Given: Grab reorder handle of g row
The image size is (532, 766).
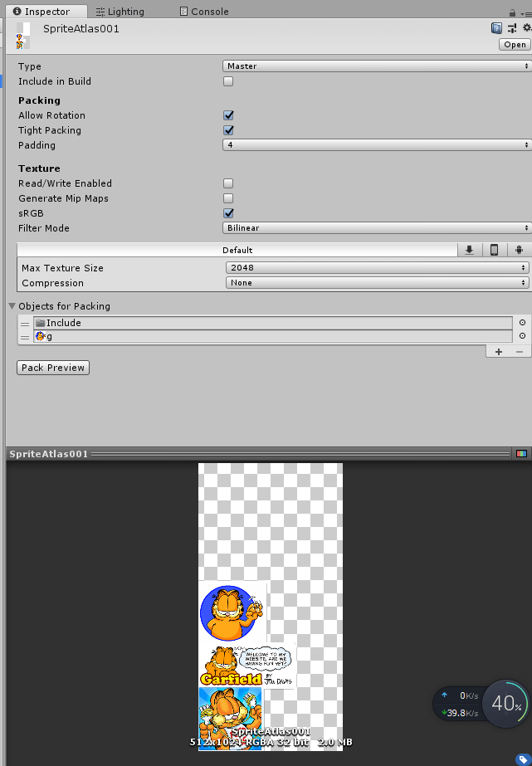Looking at the screenshot, I should coord(25,337).
